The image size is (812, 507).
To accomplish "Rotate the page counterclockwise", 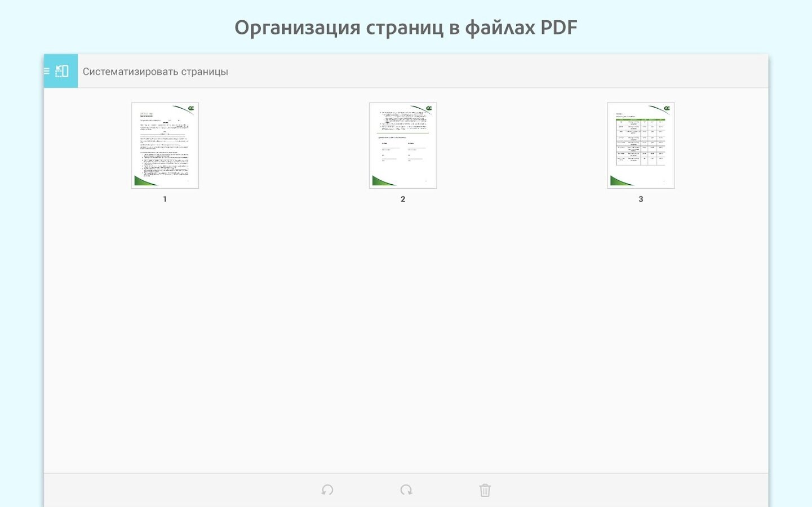I will point(327,490).
